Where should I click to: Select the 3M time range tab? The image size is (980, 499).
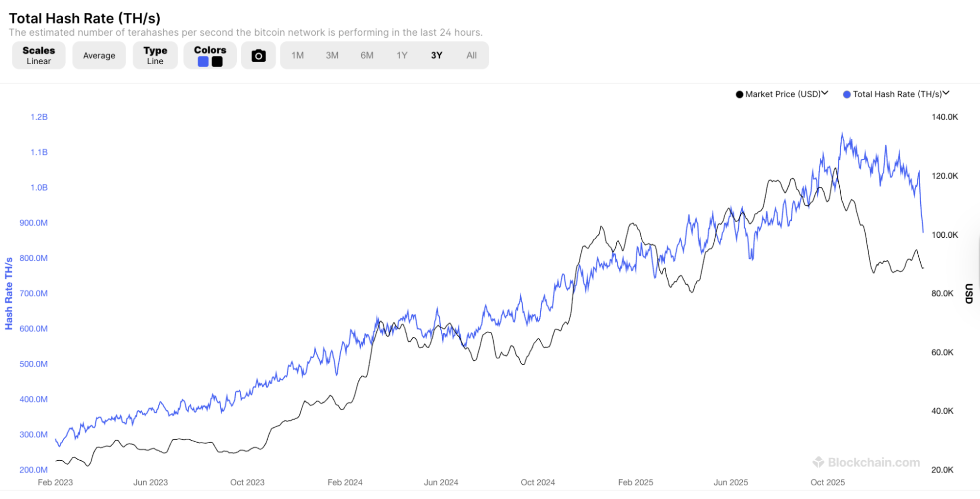coord(332,55)
